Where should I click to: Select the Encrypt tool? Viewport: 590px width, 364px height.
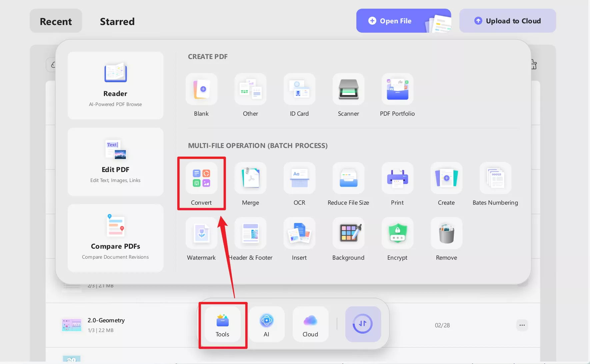pyautogui.click(x=397, y=233)
